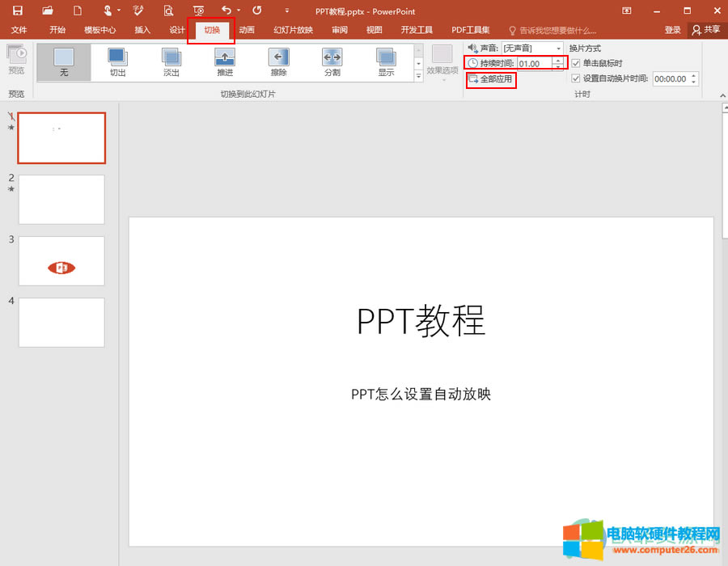The image size is (728, 566).
Task: Choose the 擦除 (Wipe) transition
Action: [x=277, y=61]
